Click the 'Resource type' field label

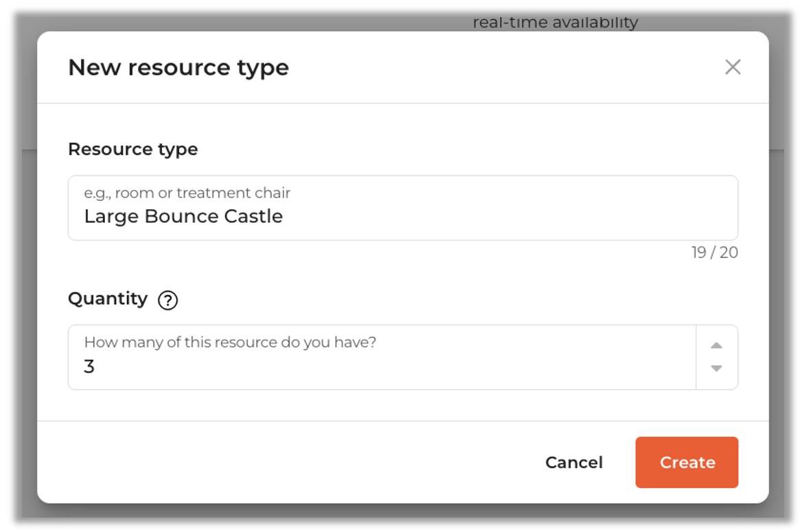click(x=133, y=149)
